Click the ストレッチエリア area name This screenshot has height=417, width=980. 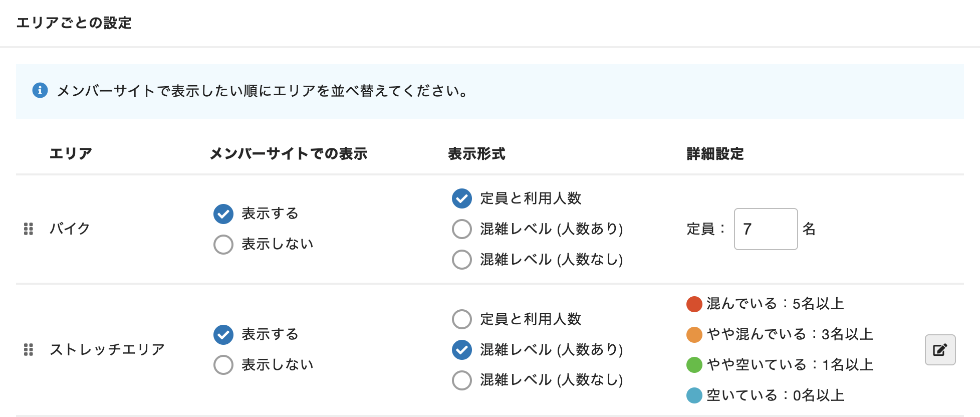(107, 349)
